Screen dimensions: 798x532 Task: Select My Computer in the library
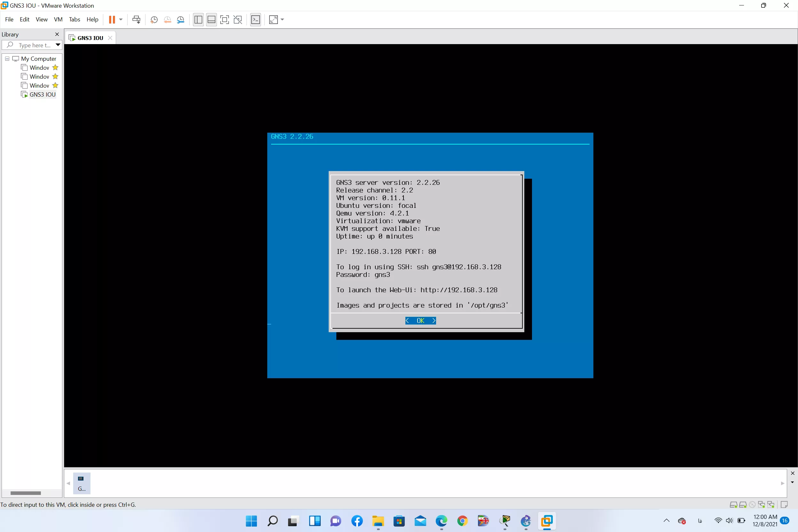pos(38,59)
